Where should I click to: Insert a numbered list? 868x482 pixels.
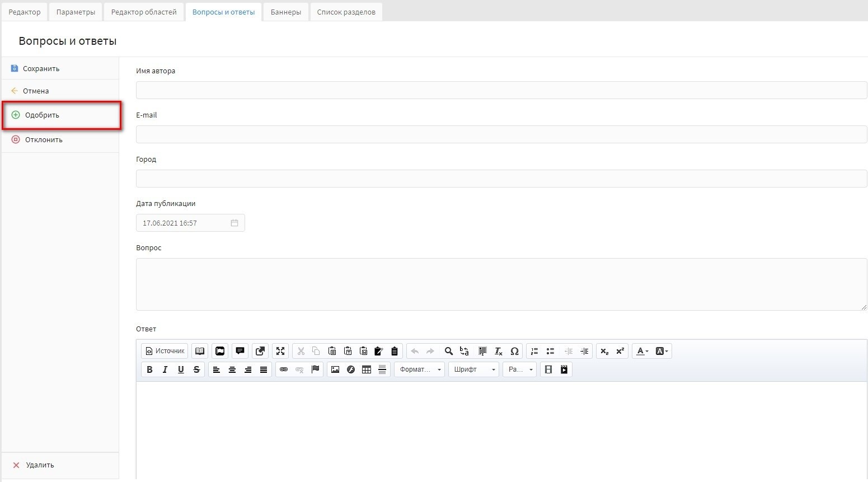pyautogui.click(x=534, y=351)
